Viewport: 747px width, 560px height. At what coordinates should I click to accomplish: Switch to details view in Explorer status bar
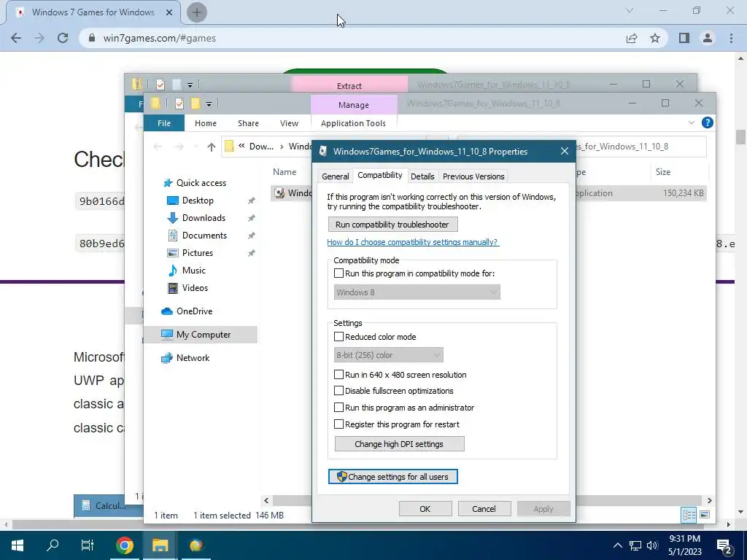pyautogui.click(x=689, y=515)
